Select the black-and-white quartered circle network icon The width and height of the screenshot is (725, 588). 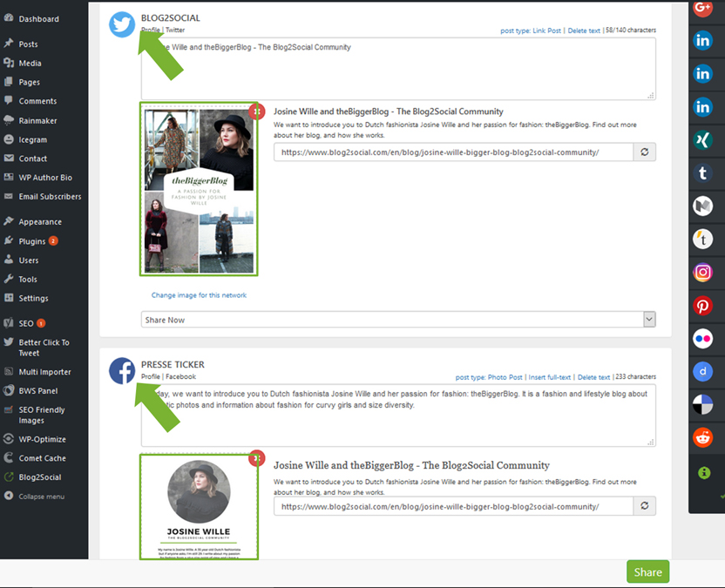pyautogui.click(x=702, y=404)
